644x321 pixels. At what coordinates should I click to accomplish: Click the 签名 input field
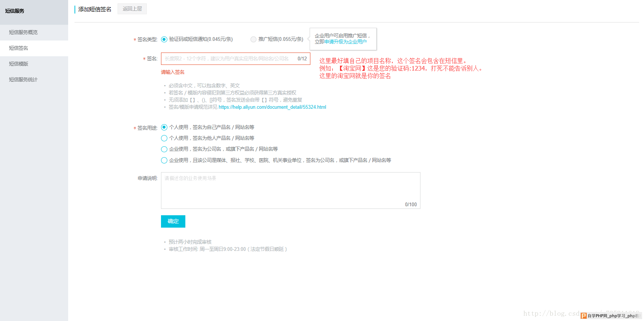(x=236, y=59)
